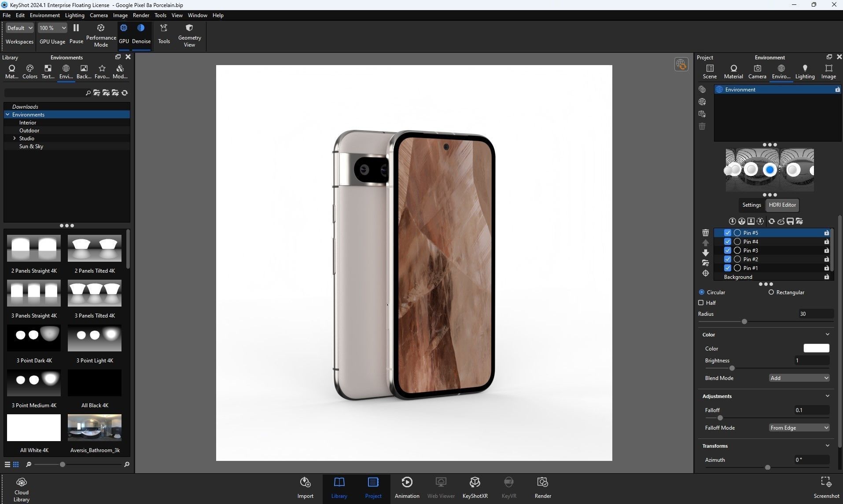Click the Scene tab icon in Project
Screen dimensions: 843x504
click(x=710, y=72)
